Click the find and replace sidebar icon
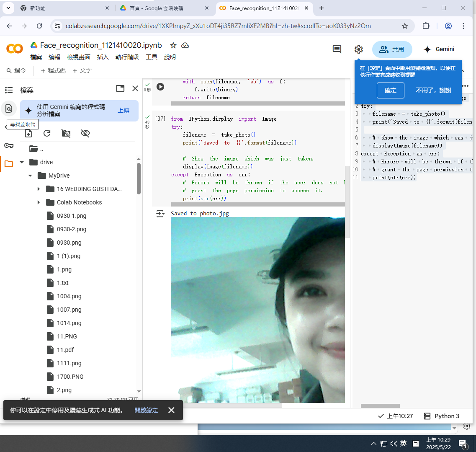476x452 pixels. pyautogui.click(x=8, y=108)
